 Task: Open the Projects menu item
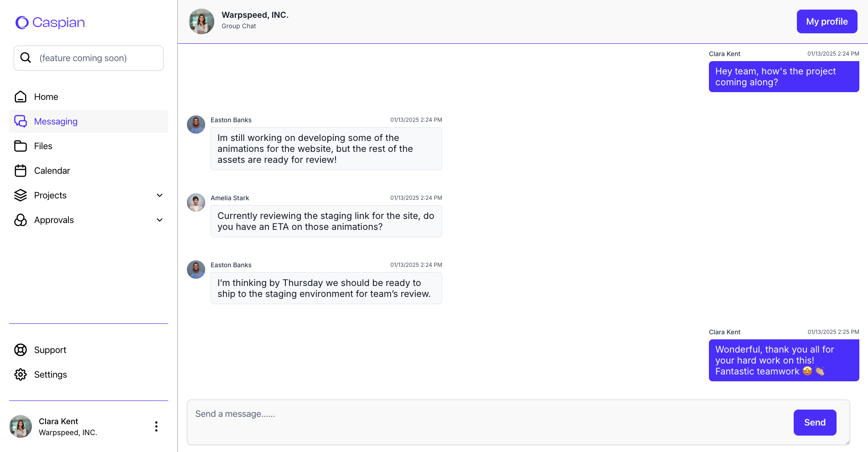point(50,195)
